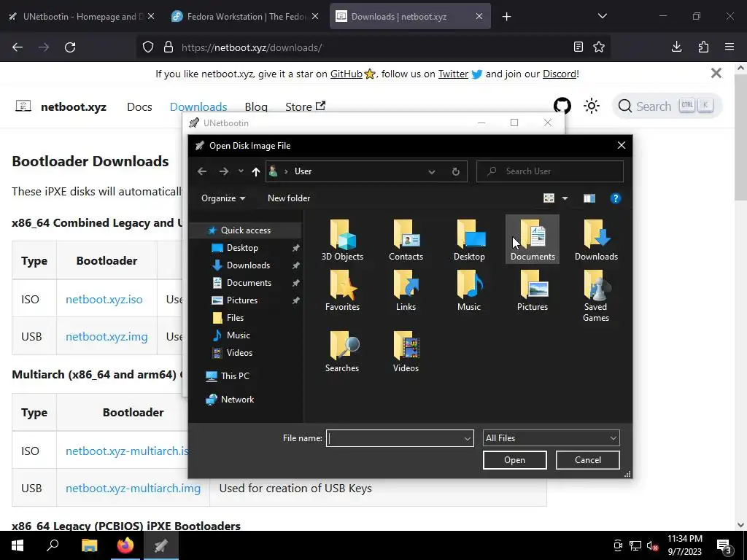Cancel the Open Disk Image dialog
The width and height of the screenshot is (747, 560).
click(587, 460)
